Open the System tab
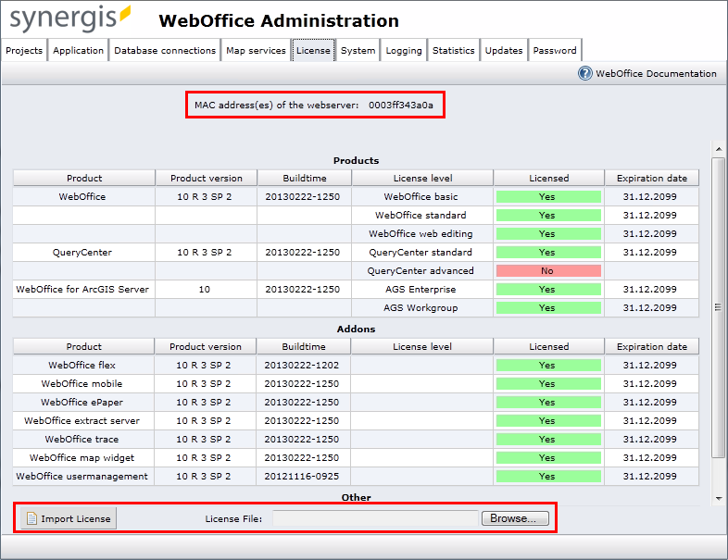Image resolution: width=728 pixels, height=560 pixels. 358,51
